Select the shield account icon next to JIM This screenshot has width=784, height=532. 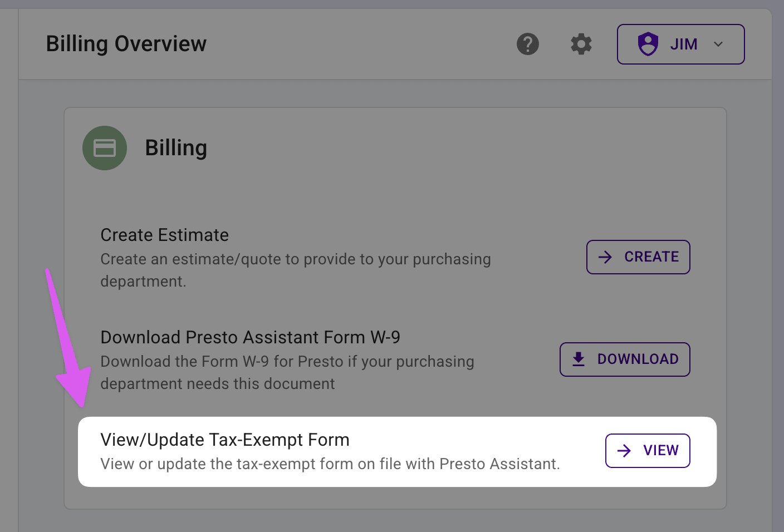648,44
